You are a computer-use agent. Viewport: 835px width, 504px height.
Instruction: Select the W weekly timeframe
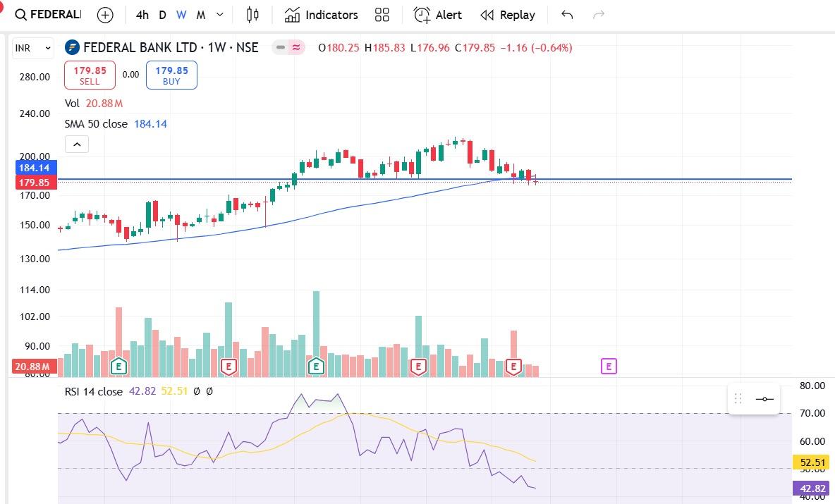coord(181,15)
